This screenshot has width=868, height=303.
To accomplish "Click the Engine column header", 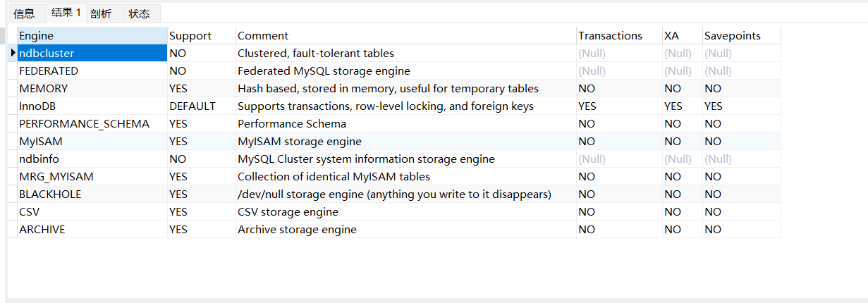I will click(92, 36).
